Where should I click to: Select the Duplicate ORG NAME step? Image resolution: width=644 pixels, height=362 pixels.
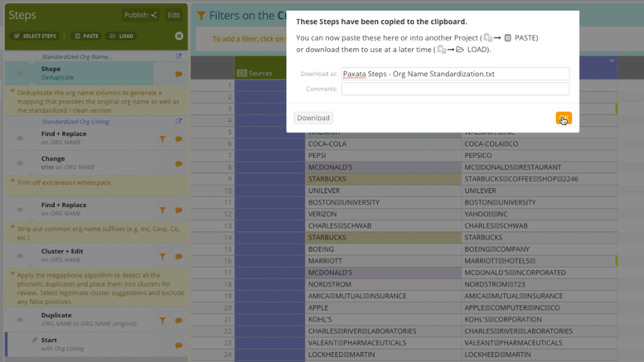[80, 319]
